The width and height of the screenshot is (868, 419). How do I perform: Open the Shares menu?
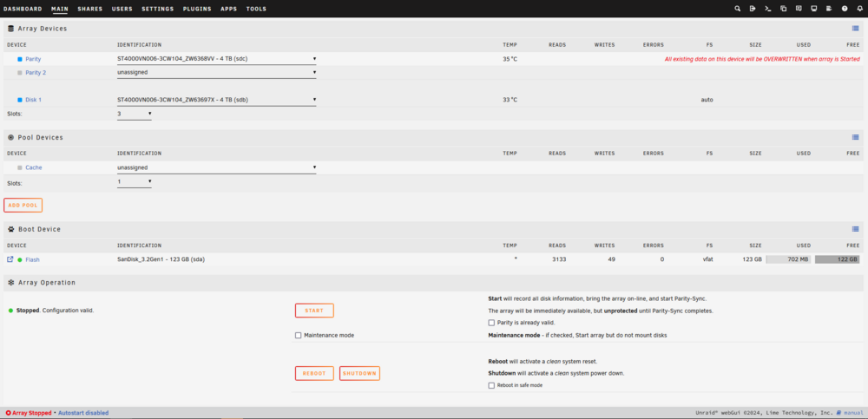tap(90, 9)
